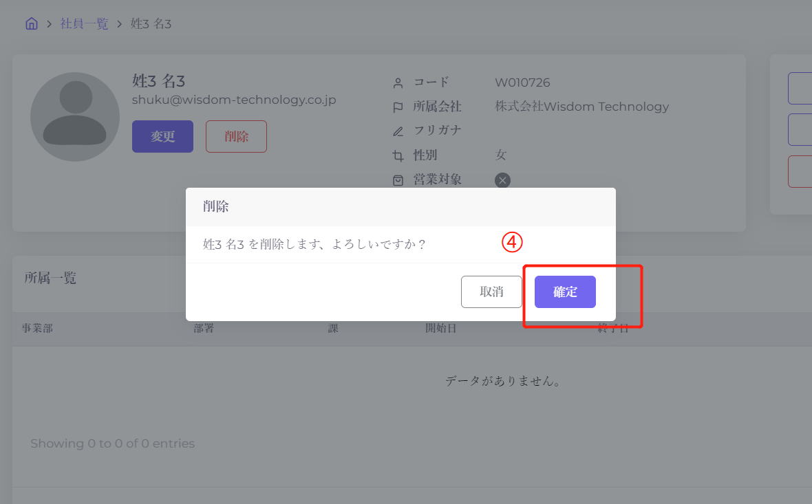The width and height of the screenshot is (812, 504).
Task: Click the bag icon beside 営業対象
Action: (x=398, y=180)
